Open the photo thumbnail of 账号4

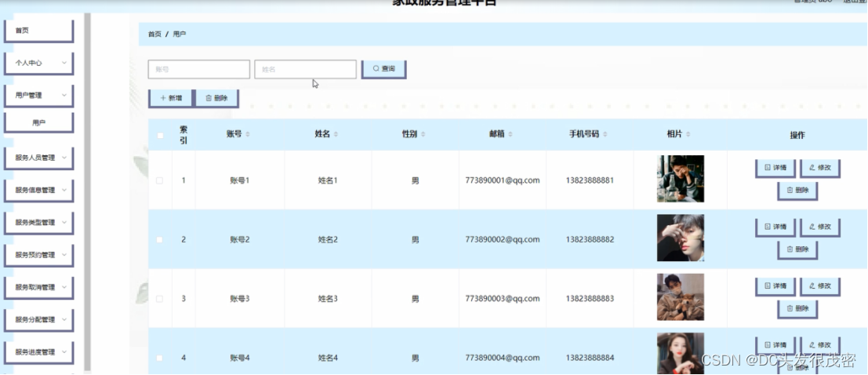click(x=681, y=353)
